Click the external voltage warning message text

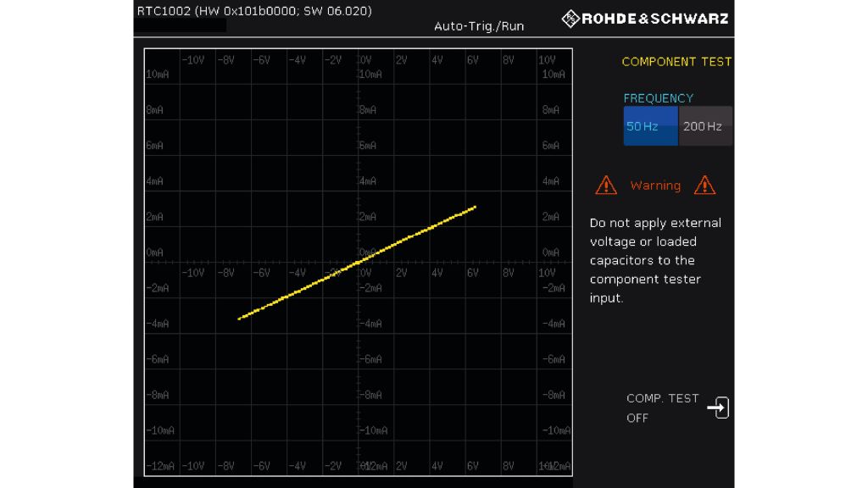pyautogui.click(x=655, y=260)
